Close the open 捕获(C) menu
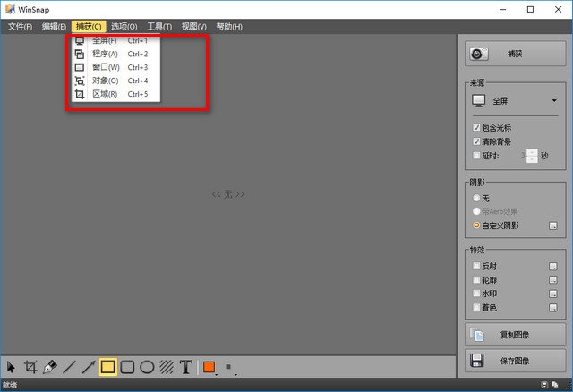The image size is (573, 392). pos(89,26)
